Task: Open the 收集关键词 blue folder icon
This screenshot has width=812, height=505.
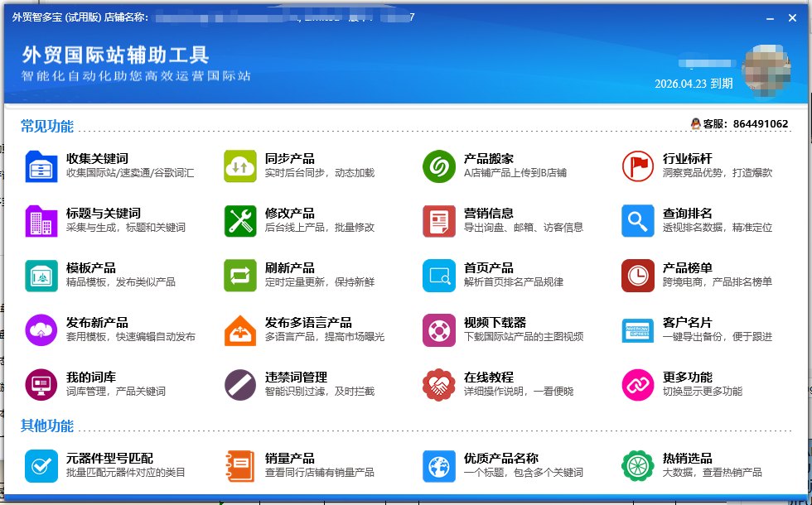Action: pyautogui.click(x=41, y=166)
